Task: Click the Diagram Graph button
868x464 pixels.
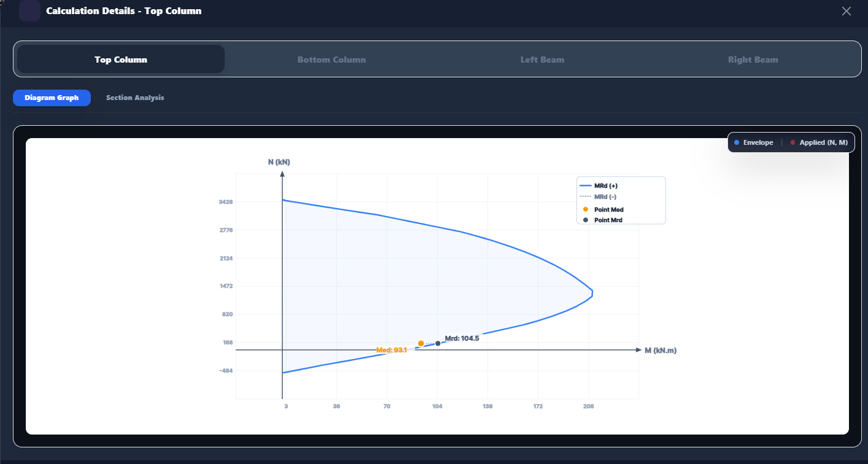Action: pos(52,98)
